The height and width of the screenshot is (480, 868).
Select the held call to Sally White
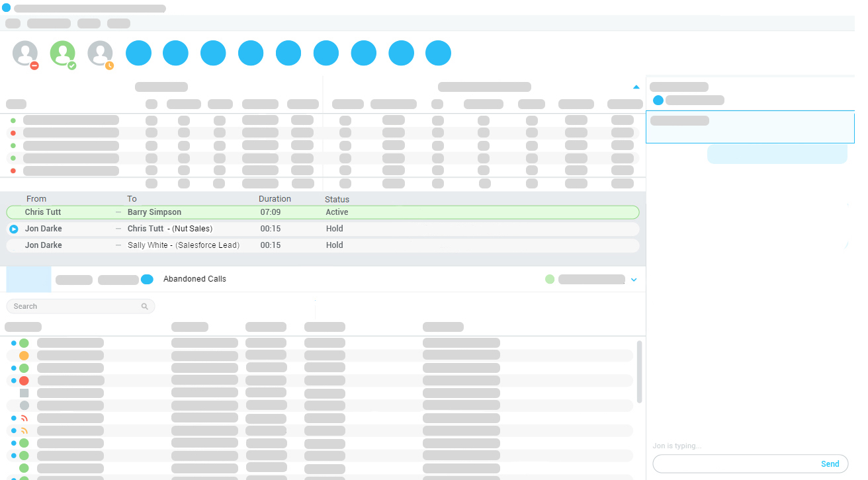coord(322,245)
